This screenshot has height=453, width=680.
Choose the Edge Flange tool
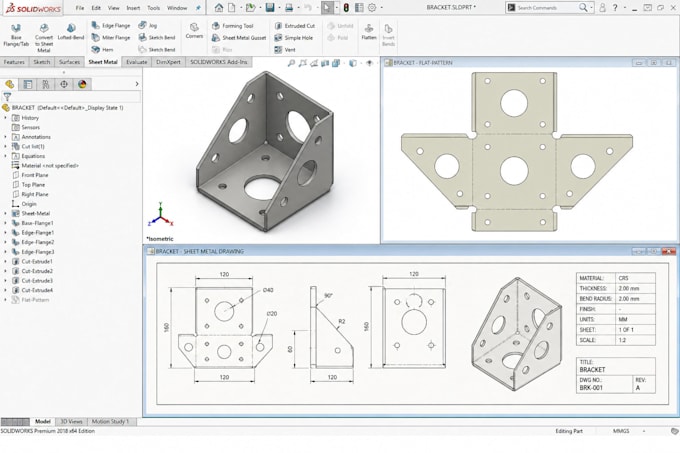point(111,26)
